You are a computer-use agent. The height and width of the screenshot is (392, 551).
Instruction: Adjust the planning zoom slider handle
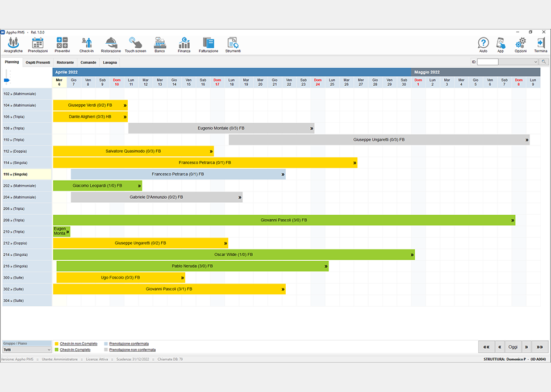pyautogui.click(x=7, y=81)
